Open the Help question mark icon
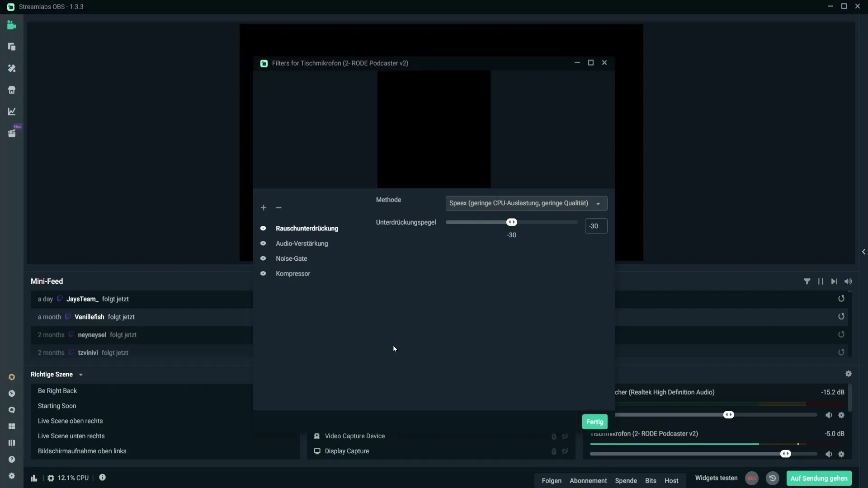Screen dimensions: 868x488 click(12, 460)
